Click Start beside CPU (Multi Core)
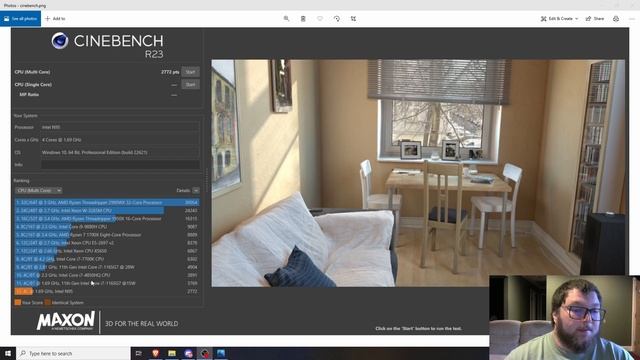The width and height of the screenshot is (640, 360). [190, 72]
